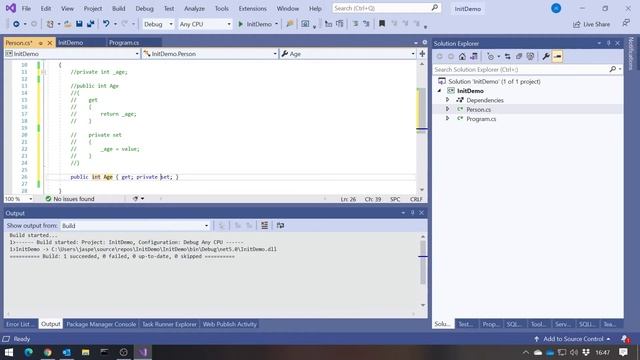The width and height of the screenshot is (640, 360).
Task: Open the 100 % zoom dropdown
Action: point(18,199)
